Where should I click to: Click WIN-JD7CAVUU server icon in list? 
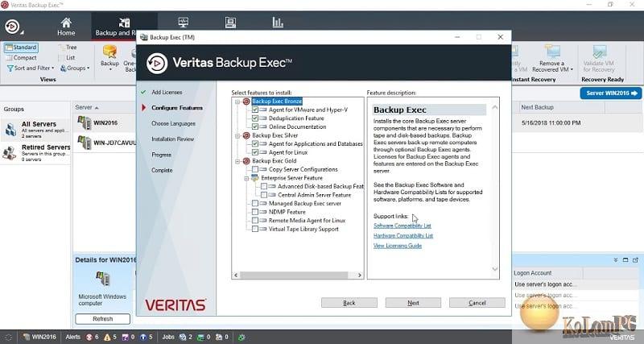coord(85,143)
